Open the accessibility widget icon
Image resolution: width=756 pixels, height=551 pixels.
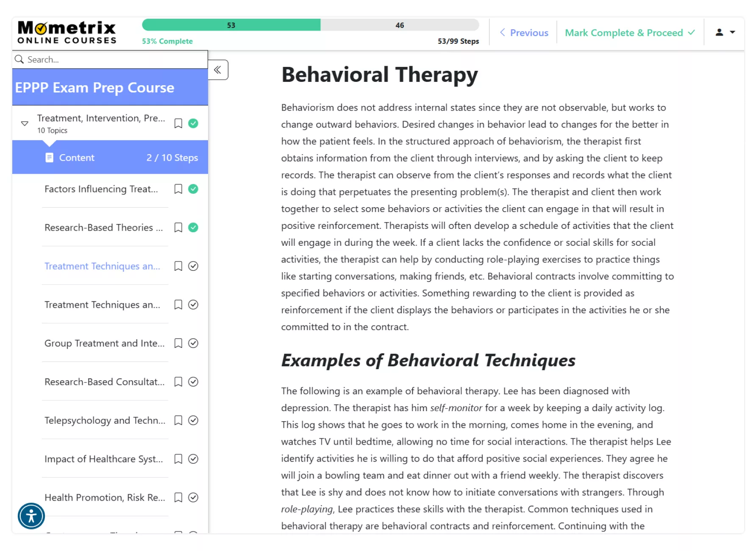point(31,516)
